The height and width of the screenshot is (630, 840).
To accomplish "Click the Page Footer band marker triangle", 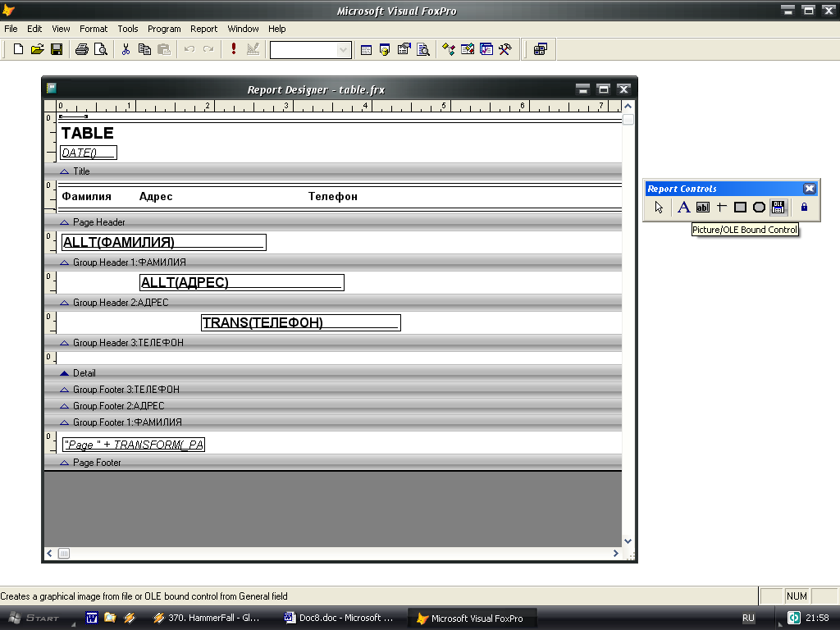I will coord(64,463).
